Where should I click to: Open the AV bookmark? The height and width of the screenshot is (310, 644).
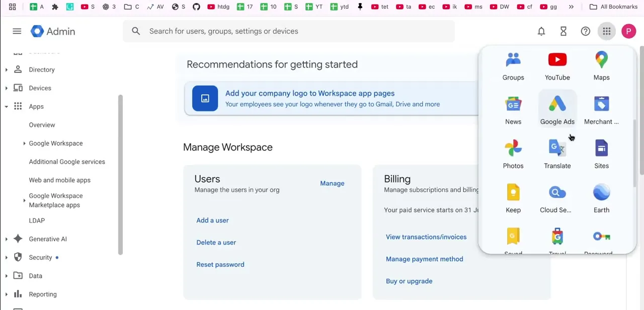[x=155, y=7]
